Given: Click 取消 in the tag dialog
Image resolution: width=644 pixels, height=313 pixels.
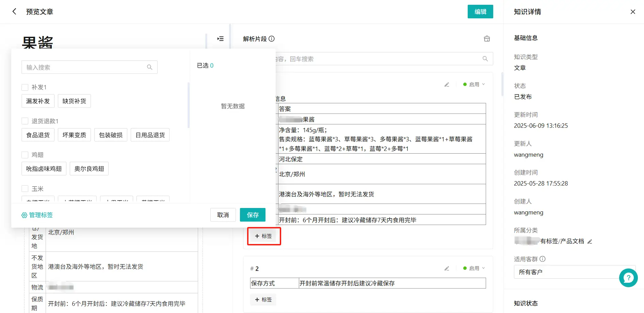Looking at the screenshot, I should click(x=223, y=215).
